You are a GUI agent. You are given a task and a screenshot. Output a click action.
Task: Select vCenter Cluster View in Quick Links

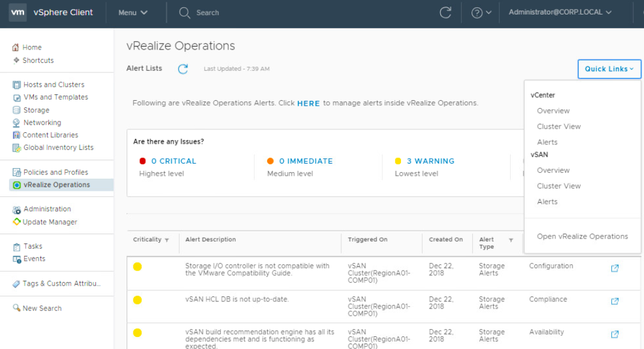(x=558, y=127)
